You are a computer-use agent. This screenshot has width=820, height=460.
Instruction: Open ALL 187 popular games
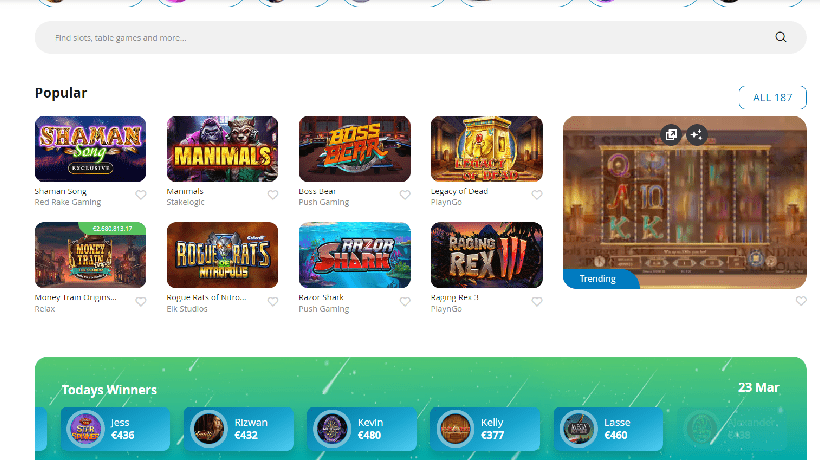click(x=772, y=97)
